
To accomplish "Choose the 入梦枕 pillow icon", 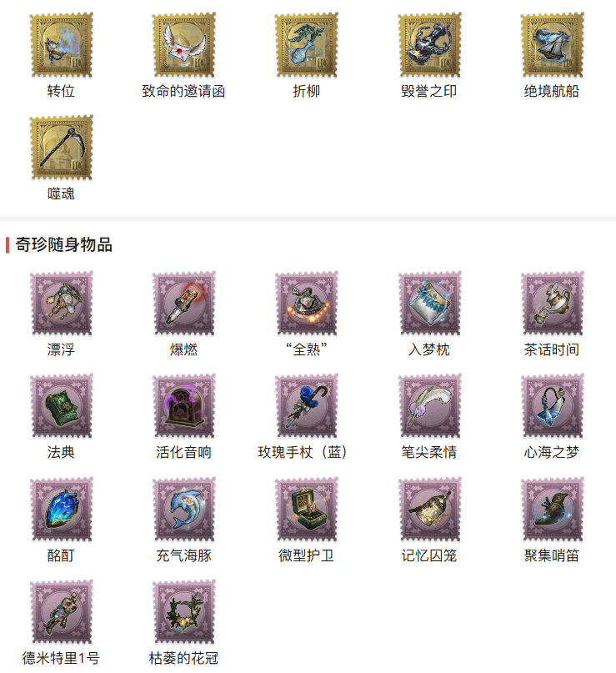I will (429, 304).
